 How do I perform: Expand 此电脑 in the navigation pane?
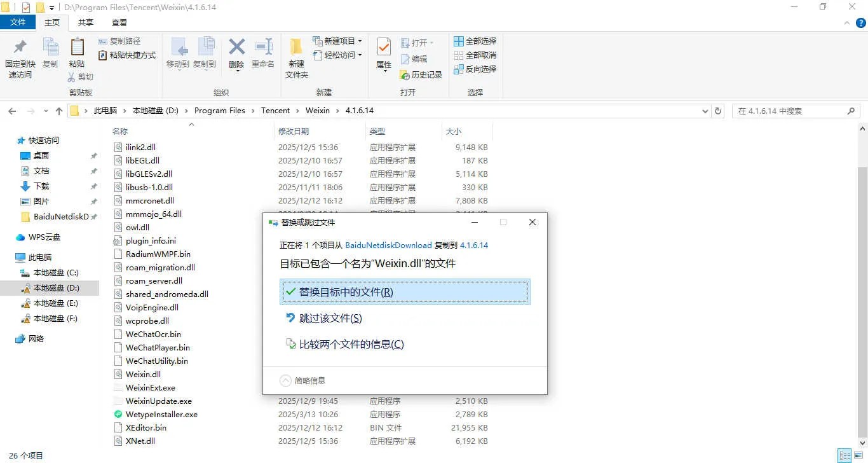click(x=9, y=257)
